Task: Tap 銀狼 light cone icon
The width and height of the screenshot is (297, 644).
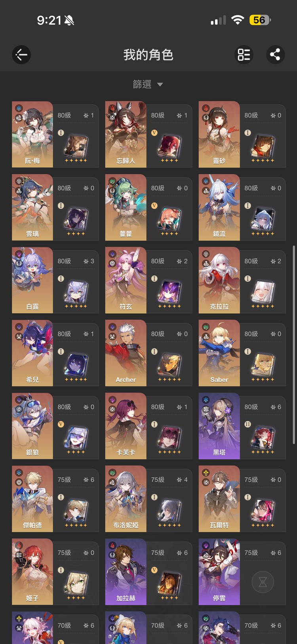Action: [x=76, y=438]
